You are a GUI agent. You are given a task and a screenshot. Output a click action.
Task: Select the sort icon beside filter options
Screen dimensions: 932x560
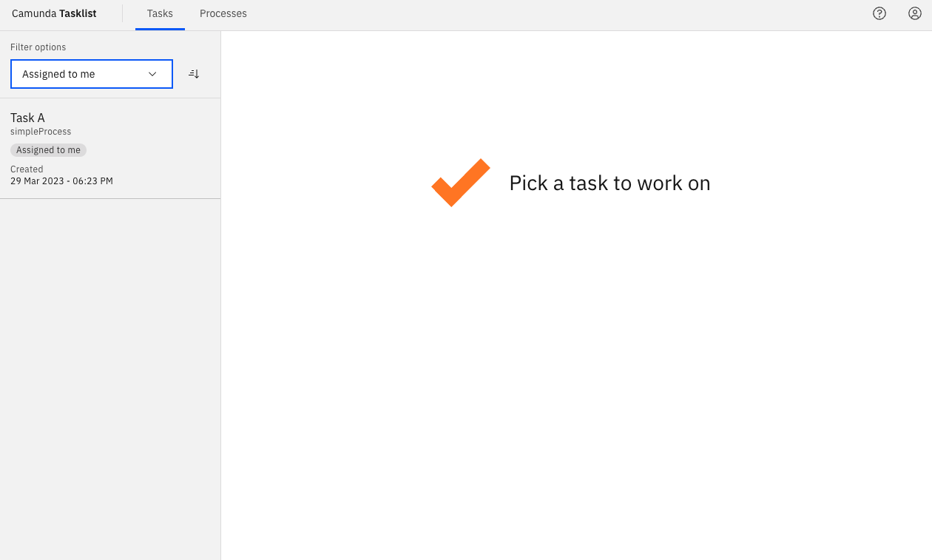click(x=193, y=73)
